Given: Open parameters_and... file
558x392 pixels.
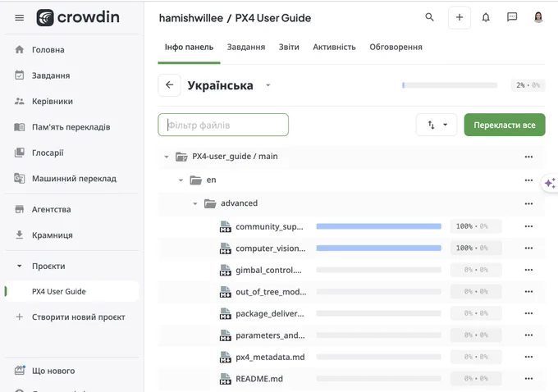Looking at the screenshot, I should pyautogui.click(x=270, y=335).
